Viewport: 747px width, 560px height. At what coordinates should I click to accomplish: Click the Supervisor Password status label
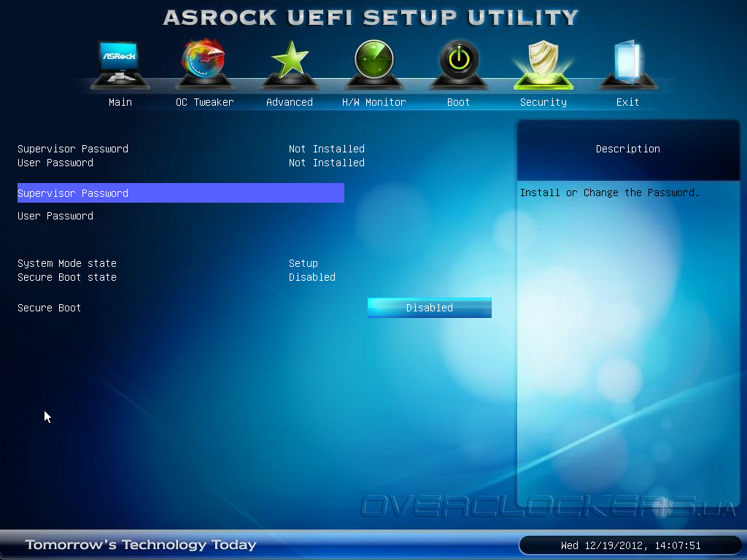(73, 149)
